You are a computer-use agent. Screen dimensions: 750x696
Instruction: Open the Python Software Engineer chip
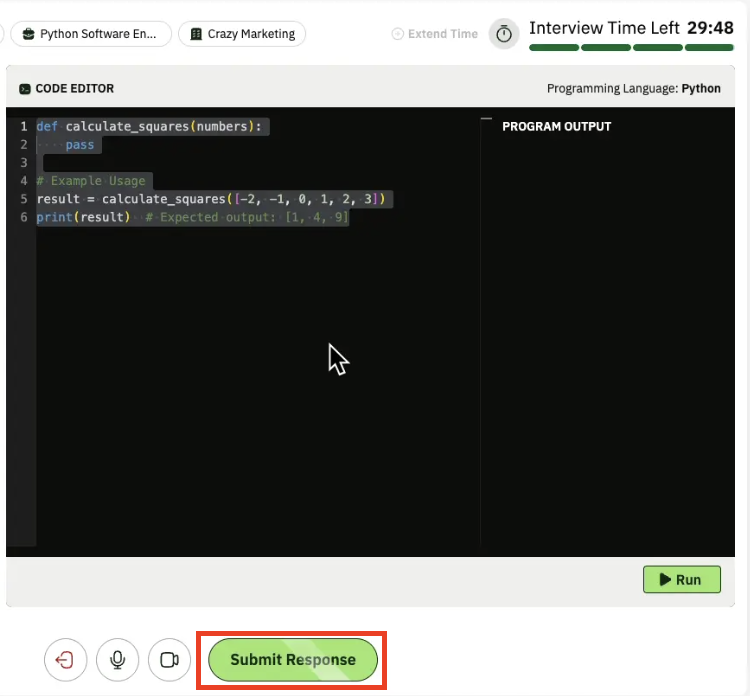[x=91, y=34]
